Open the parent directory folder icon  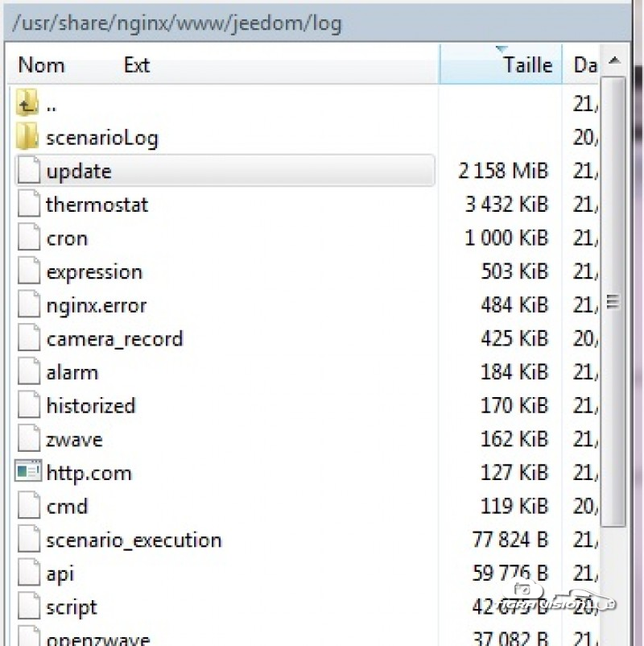[x=28, y=104]
